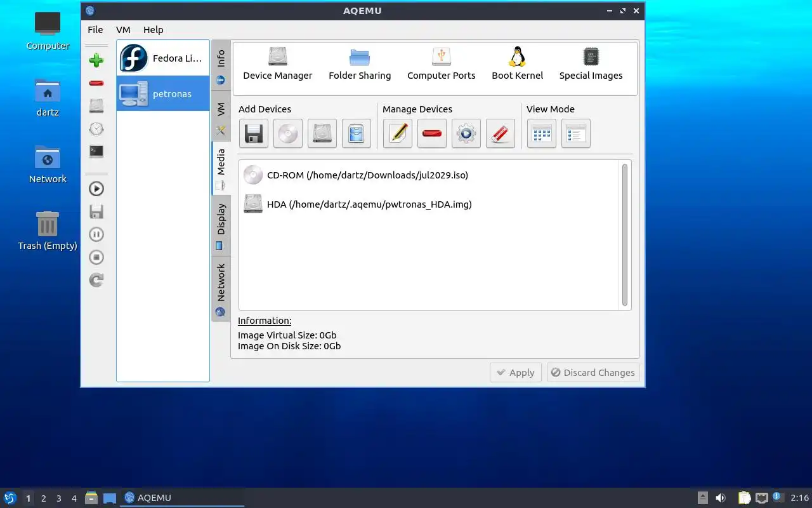Click the red minus Remove device icon

(432, 133)
